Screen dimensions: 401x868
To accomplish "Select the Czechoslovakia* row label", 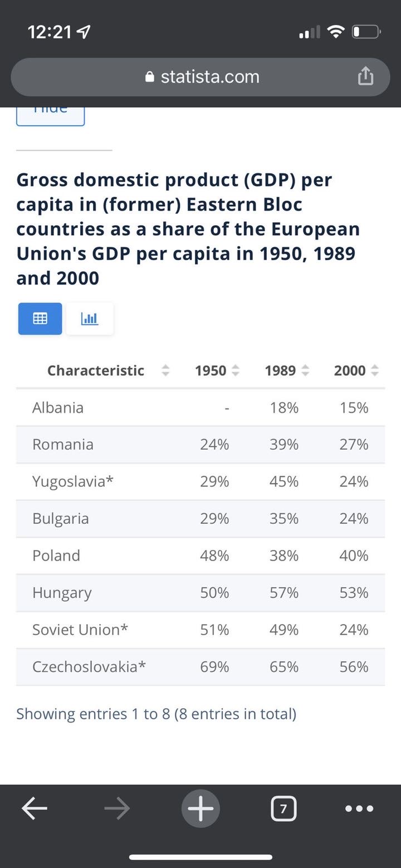I will pos(89,667).
